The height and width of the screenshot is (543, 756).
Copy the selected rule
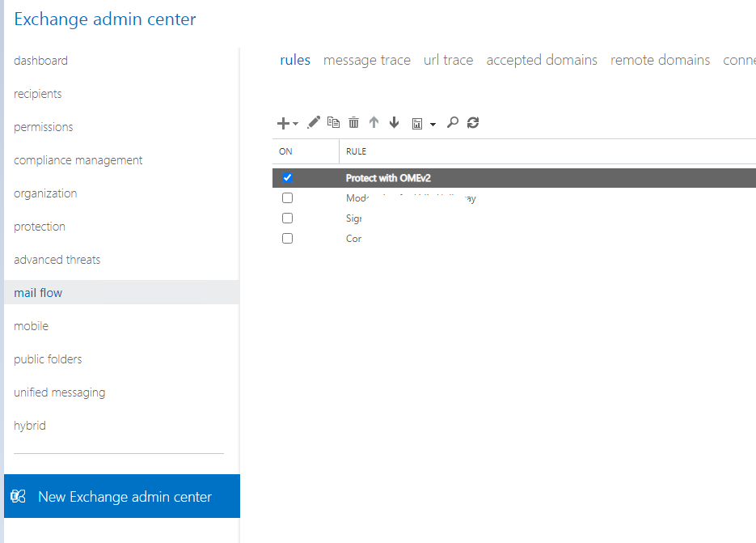tap(333, 122)
